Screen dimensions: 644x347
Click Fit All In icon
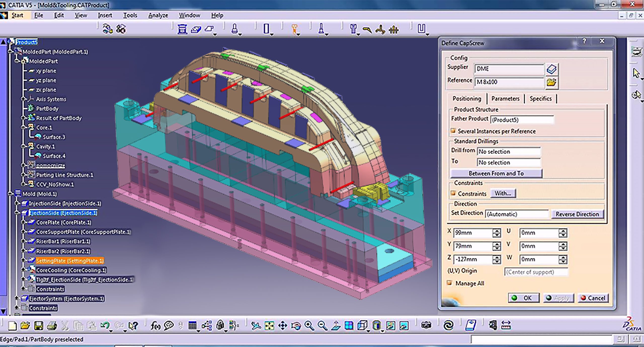[269, 326]
